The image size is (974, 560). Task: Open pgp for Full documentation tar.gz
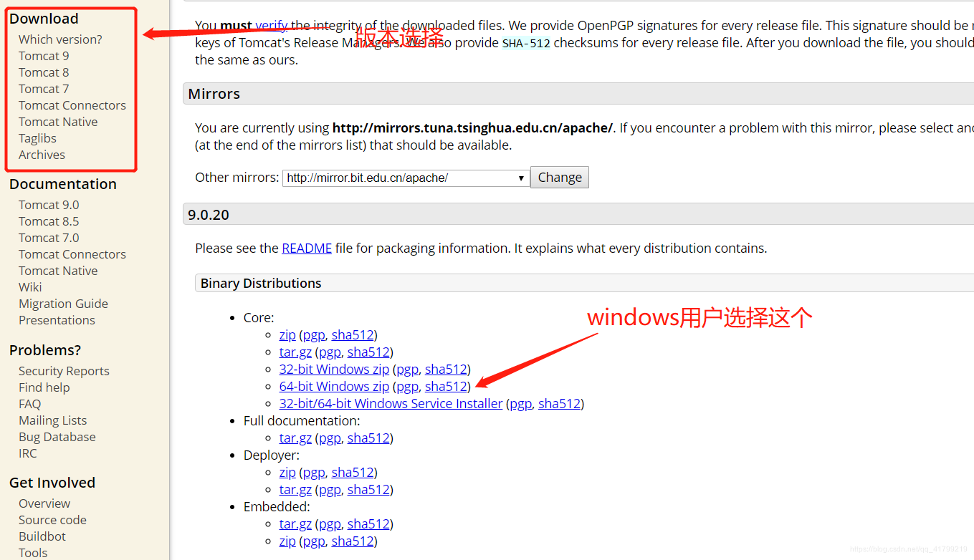(330, 438)
